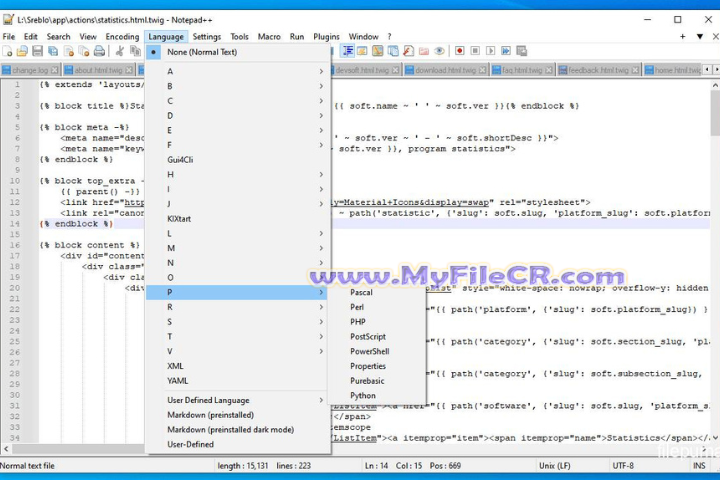720x480 pixels.
Task: Click the UTF-8 status bar field
Action: 623,466
